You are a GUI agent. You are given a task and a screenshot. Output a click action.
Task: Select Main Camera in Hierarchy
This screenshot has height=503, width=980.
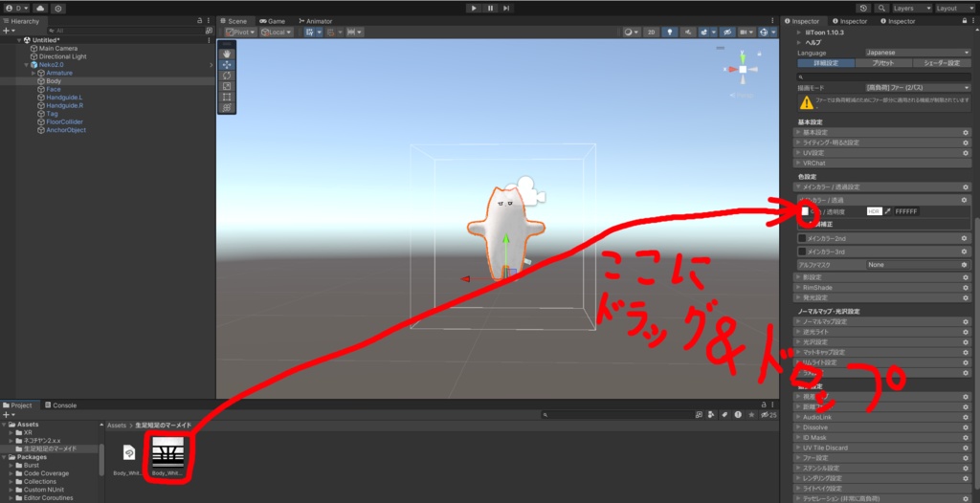(x=58, y=48)
